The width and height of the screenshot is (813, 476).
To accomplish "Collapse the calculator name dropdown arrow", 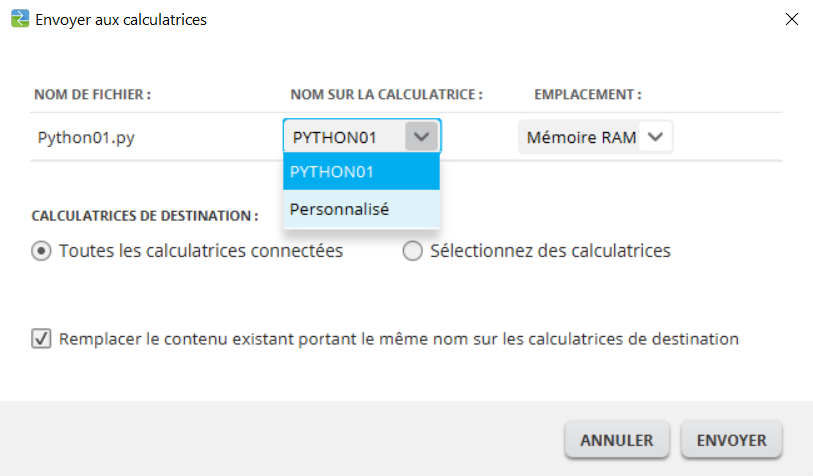I will (x=421, y=137).
